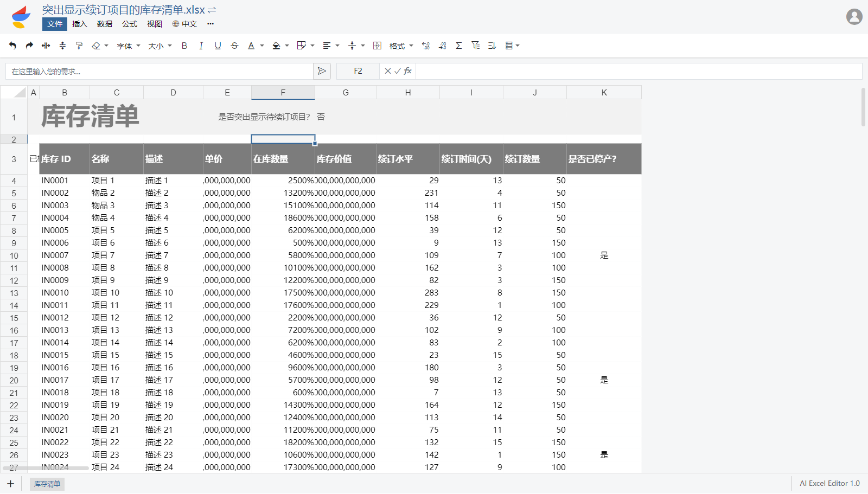Switch to the 公式 menu
The image size is (868, 494).
[129, 24]
